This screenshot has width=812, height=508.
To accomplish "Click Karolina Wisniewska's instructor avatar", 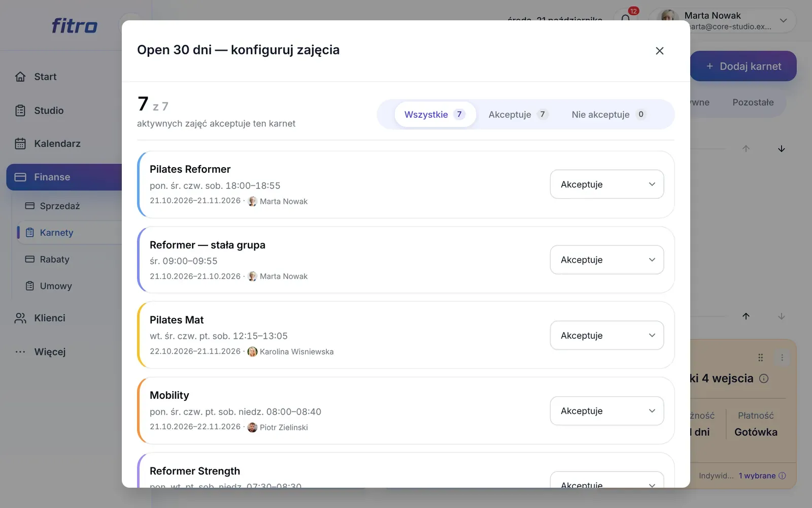I will point(252,352).
